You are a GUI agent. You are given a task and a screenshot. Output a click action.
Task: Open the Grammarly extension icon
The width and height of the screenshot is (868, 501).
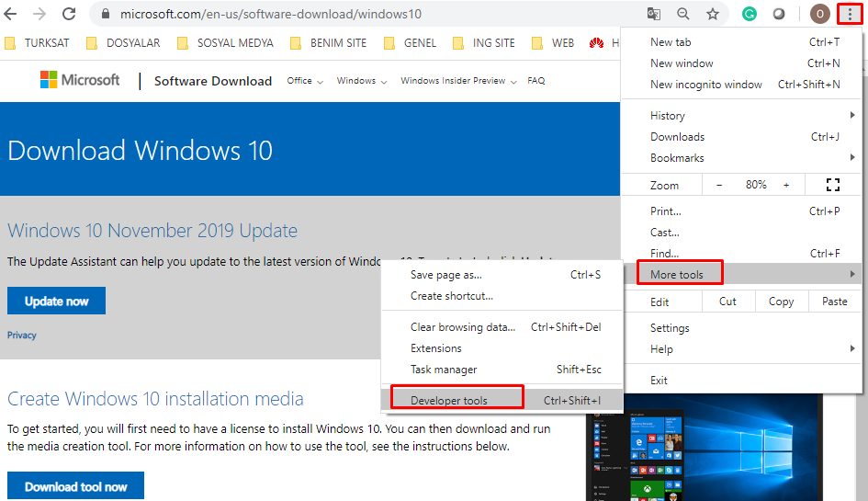click(x=749, y=14)
